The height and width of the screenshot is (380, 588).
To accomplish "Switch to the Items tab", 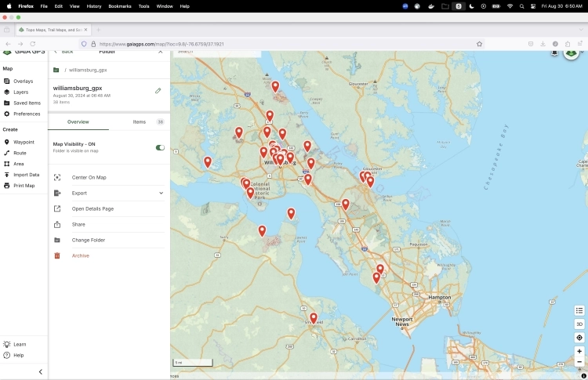I will tap(139, 122).
